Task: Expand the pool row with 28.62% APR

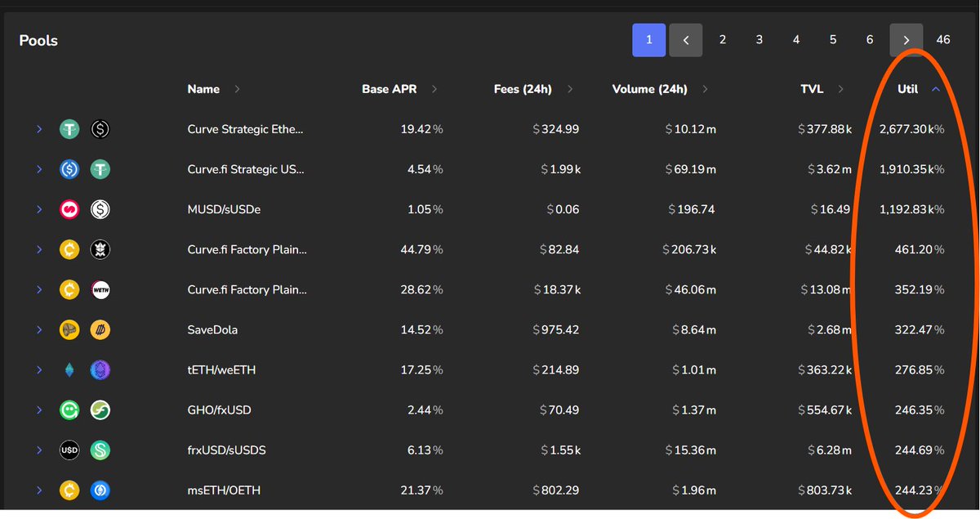Action: point(38,289)
